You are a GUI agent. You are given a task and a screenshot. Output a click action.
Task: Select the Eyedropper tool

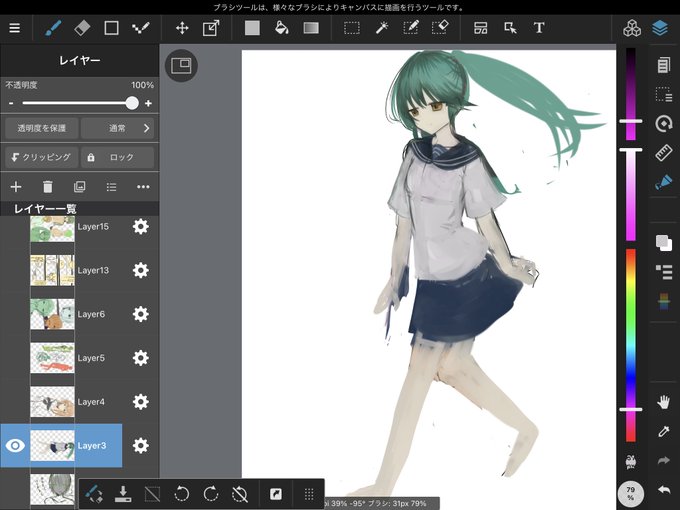664,431
